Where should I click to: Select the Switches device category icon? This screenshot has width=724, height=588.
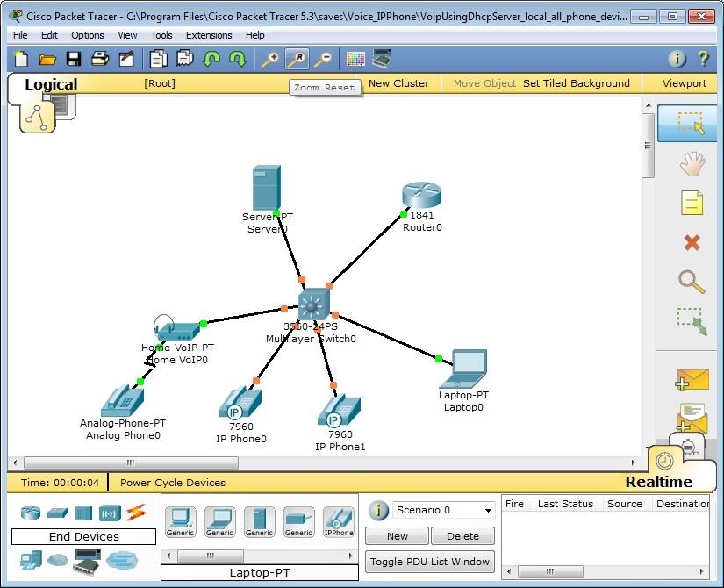pyautogui.click(x=57, y=513)
